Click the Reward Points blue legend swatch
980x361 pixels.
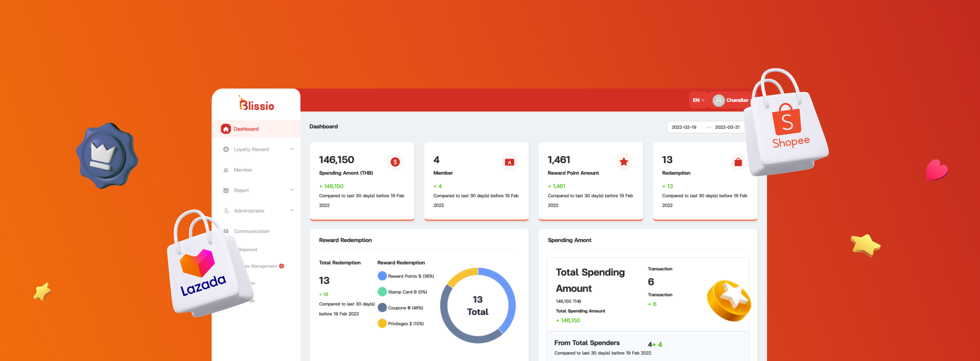click(382, 276)
